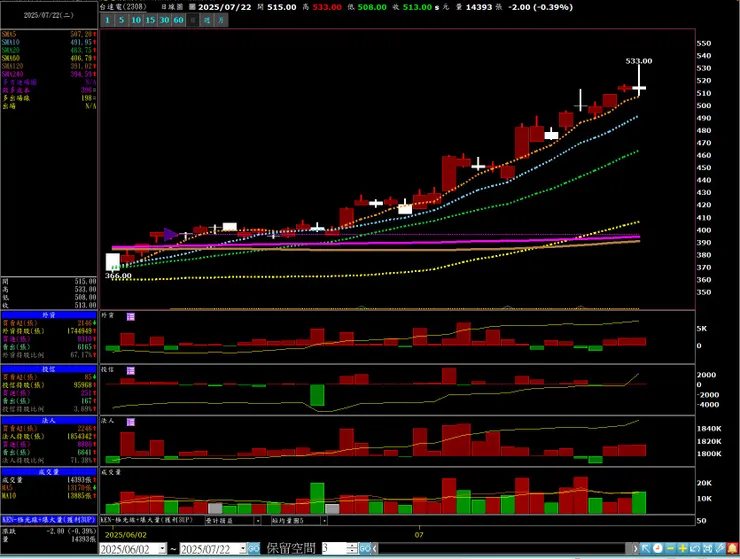Click the 保留空間 number input field
The image size is (740, 559).
click(x=334, y=549)
